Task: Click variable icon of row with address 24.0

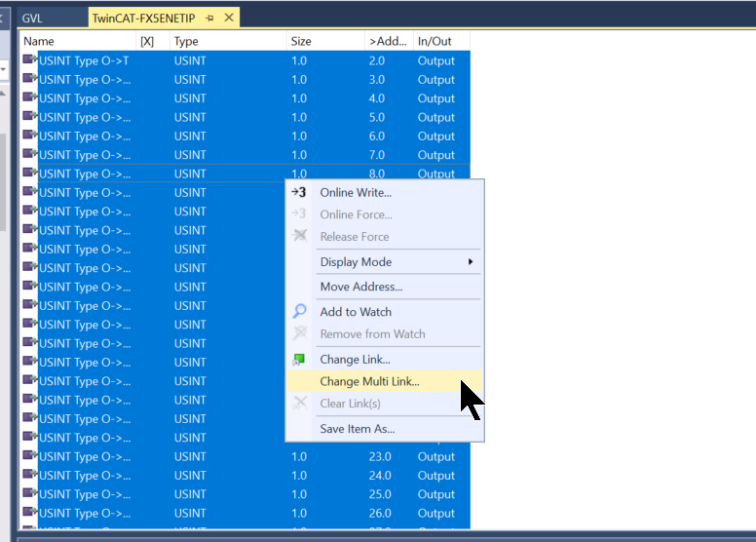Action: pos(29,476)
